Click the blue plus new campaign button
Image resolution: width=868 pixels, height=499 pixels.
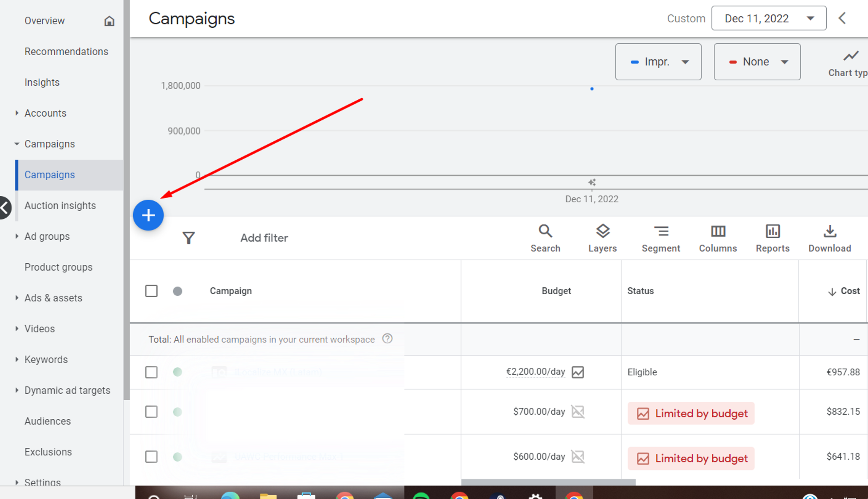pyautogui.click(x=148, y=215)
